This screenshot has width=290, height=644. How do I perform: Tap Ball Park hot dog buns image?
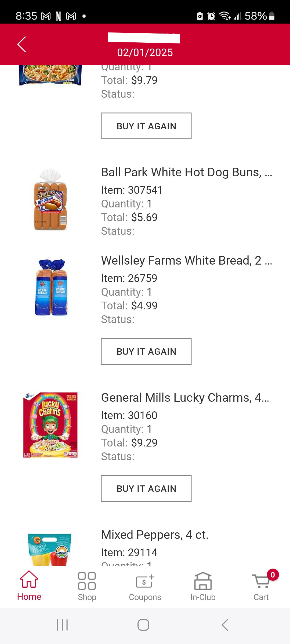[50, 199]
